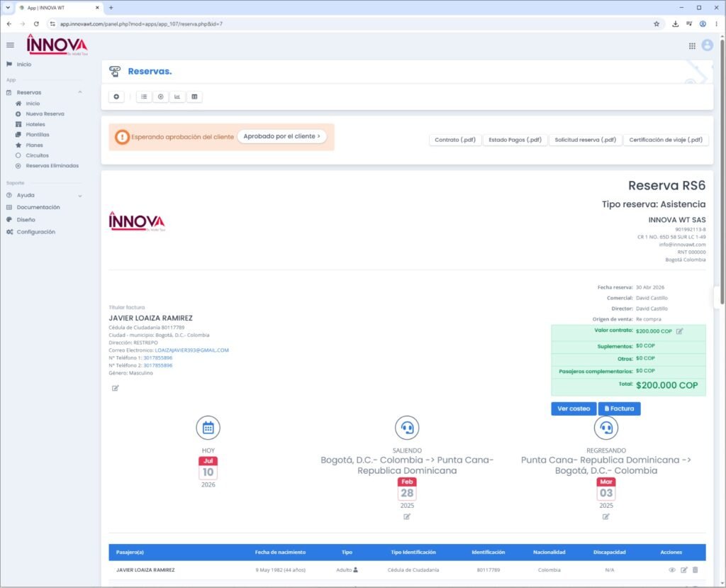The image size is (726, 588).
Task: Click Aprobado por el cliente button
Action: (x=281, y=136)
